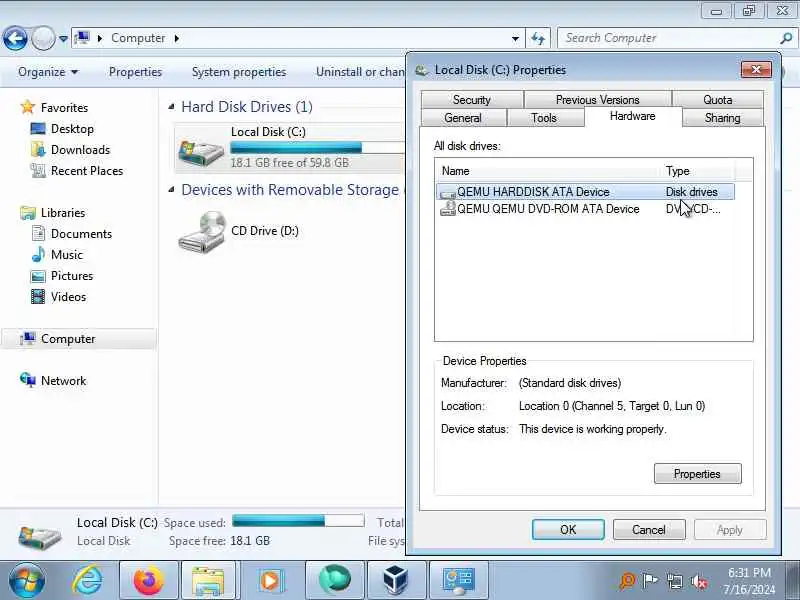Switch to the Sharing tab
800x600 pixels.
coord(723,118)
